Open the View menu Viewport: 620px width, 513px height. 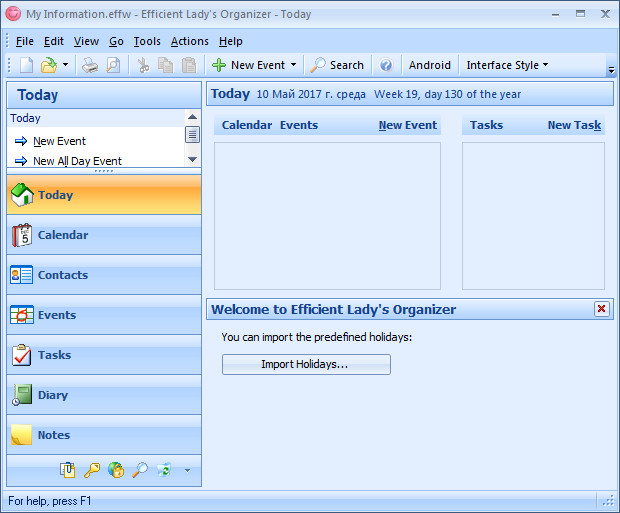coord(86,41)
